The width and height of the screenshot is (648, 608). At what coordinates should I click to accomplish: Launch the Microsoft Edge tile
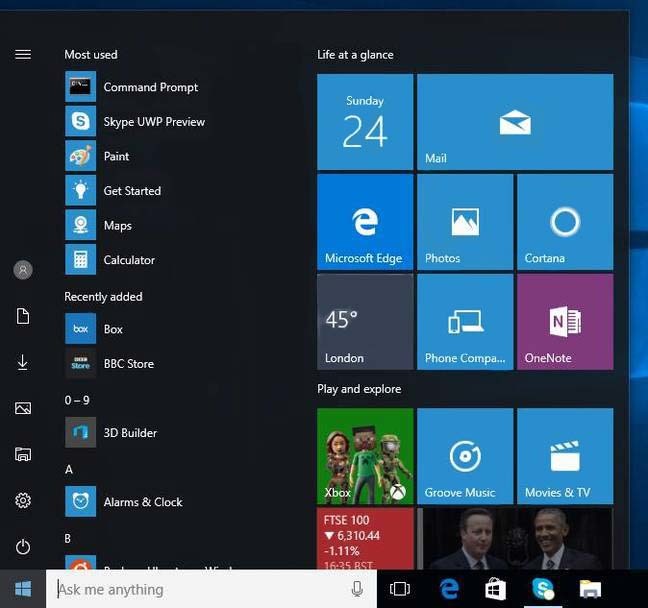click(x=365, y=222)
